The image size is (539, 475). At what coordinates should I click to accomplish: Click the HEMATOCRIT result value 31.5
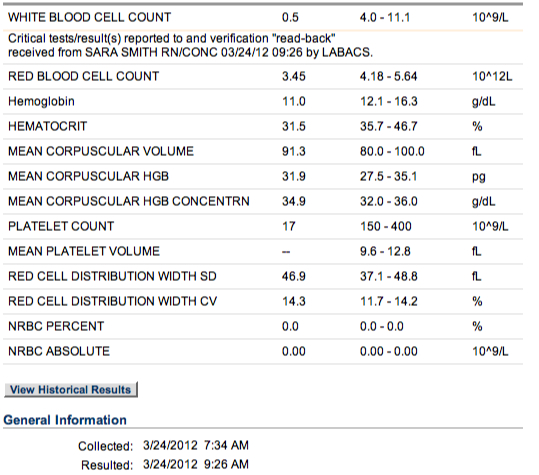(294, 126)
